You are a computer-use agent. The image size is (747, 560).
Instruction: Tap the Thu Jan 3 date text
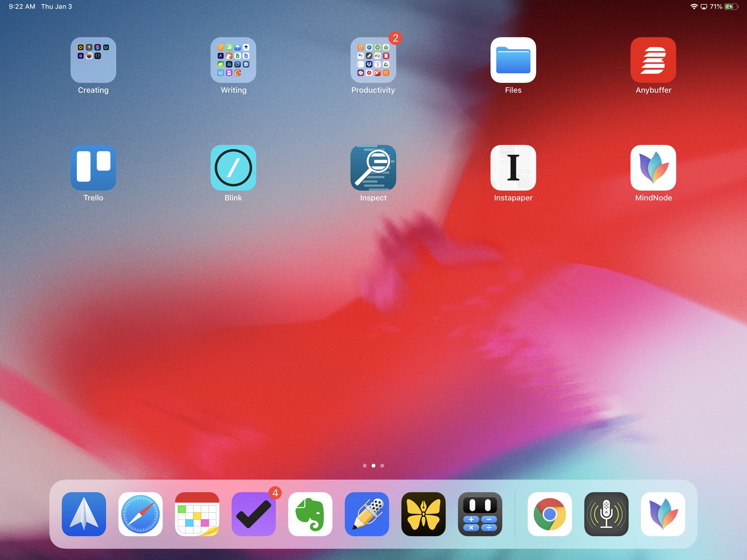point(56,6)
